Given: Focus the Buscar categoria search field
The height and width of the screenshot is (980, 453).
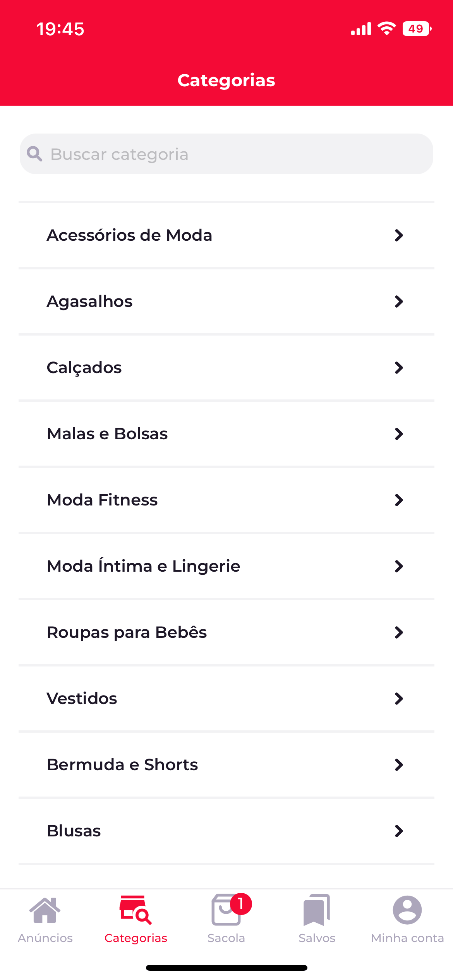Looking at the screenshot, I should tap(226, 154).
